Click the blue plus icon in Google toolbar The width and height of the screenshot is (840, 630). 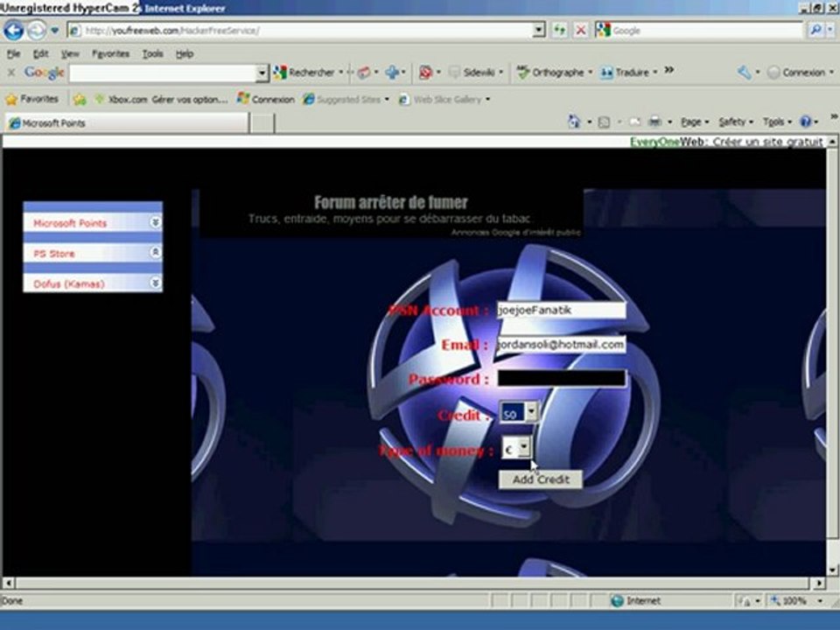coord(392,73)
